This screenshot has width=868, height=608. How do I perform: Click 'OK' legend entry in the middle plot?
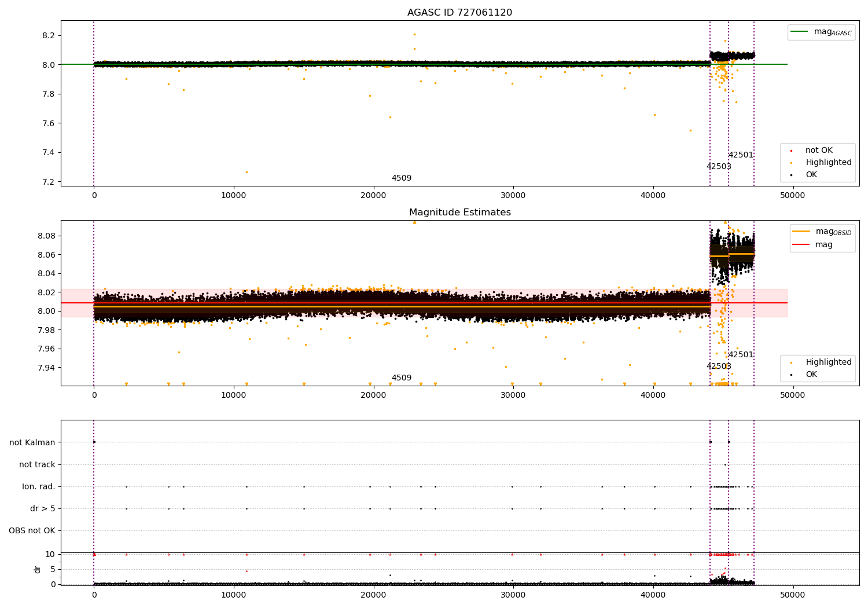805,375
